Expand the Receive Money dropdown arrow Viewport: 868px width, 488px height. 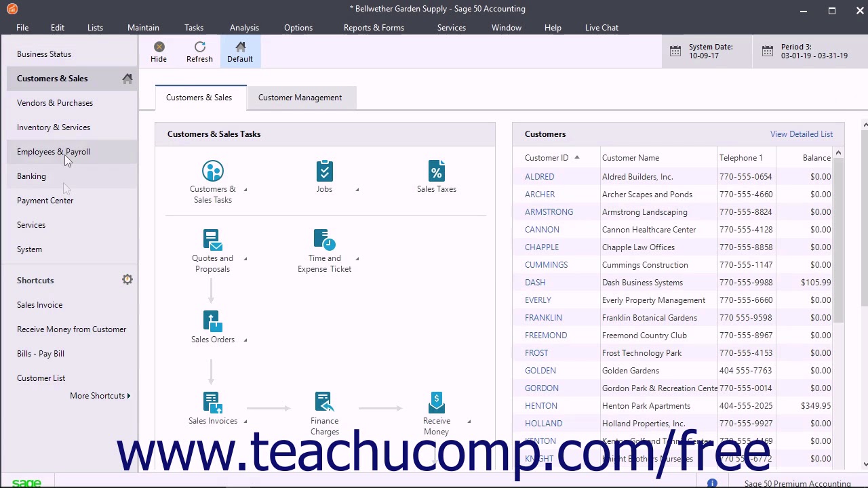[469, 422]
